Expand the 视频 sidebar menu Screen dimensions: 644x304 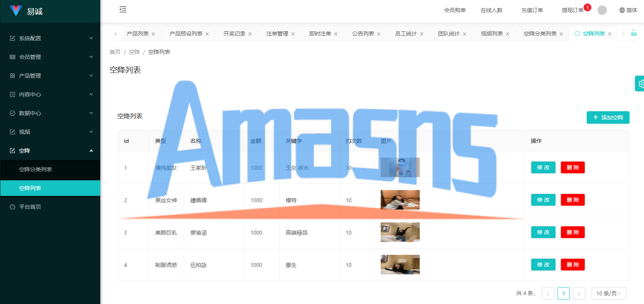(x=50, y=132)
